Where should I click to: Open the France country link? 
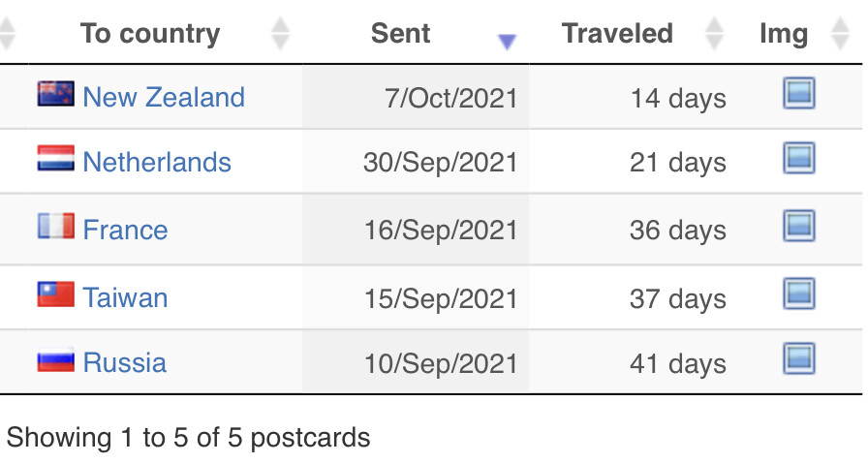coord(125,230)
